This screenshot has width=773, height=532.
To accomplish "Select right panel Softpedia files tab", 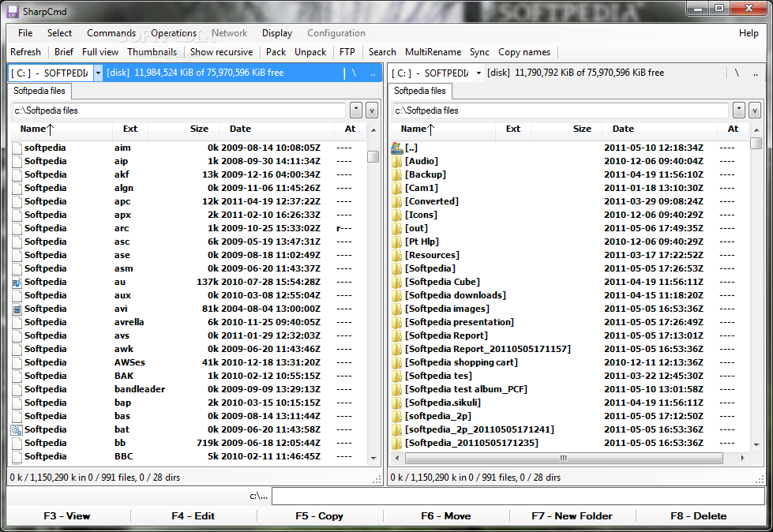I will tap(419, 91).
